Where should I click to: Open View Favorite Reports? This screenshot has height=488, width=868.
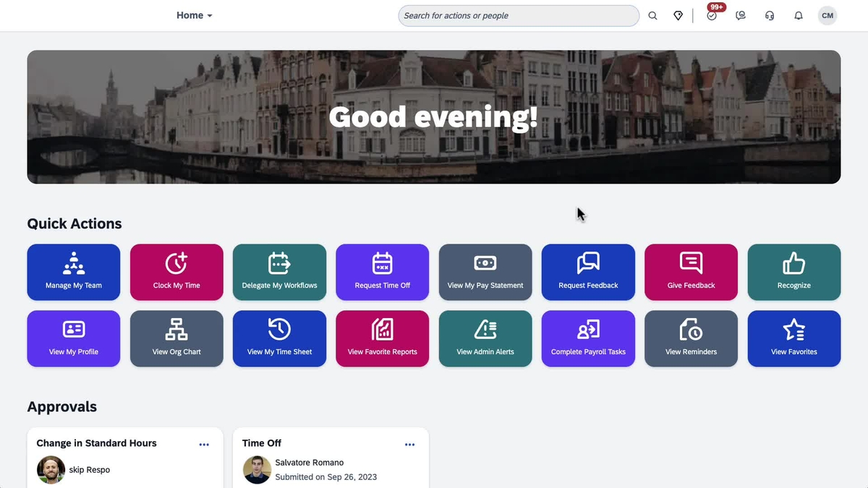coord(382,338)
